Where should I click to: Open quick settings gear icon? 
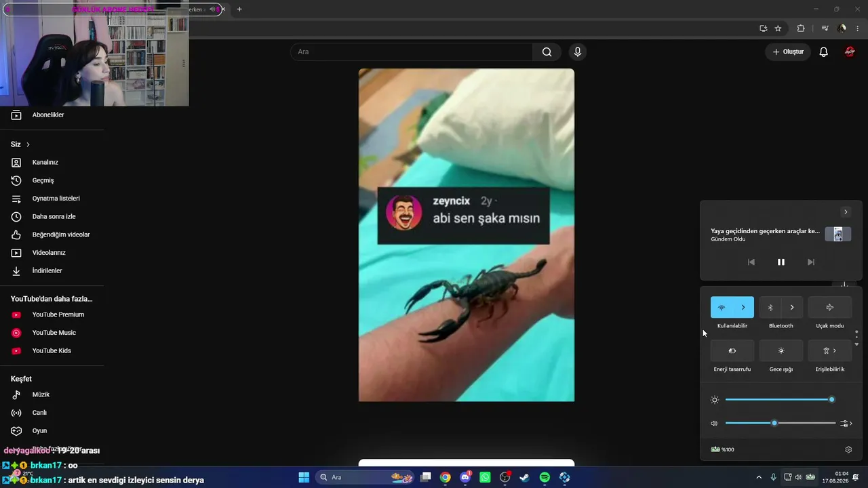pos(848,449)
